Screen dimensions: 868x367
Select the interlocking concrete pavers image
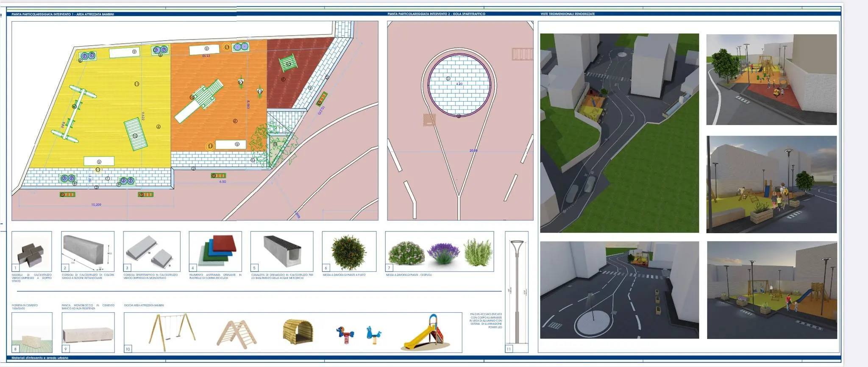pyautogui.click(x=31, y=252)
